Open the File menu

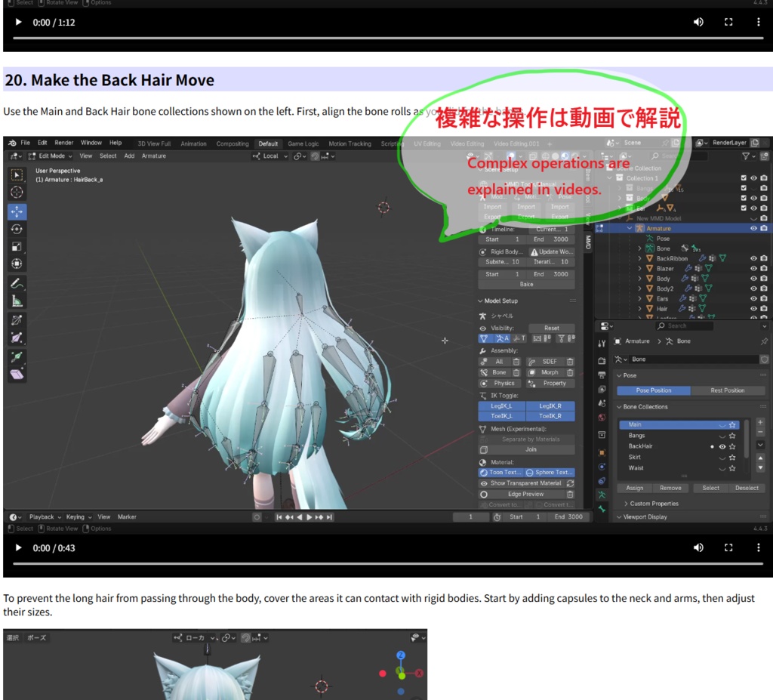(x=25, y=143)
